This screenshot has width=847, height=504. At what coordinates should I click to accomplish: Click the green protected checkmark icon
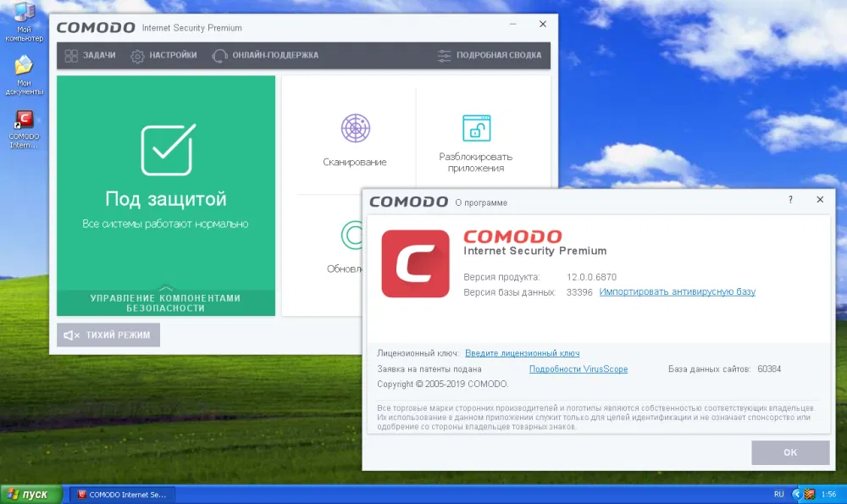[168, 150]
